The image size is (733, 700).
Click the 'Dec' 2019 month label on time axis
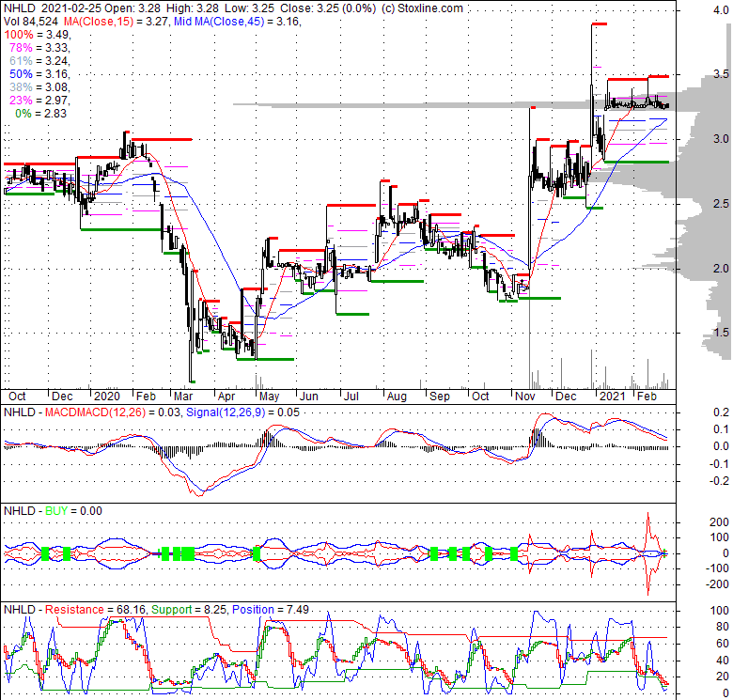(62, 397)
